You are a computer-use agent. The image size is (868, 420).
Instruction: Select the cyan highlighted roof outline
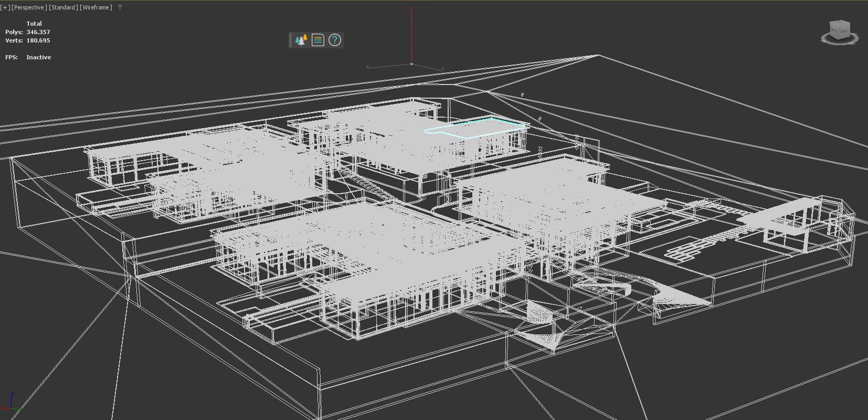pyautogui.click(x=475, y=128)
